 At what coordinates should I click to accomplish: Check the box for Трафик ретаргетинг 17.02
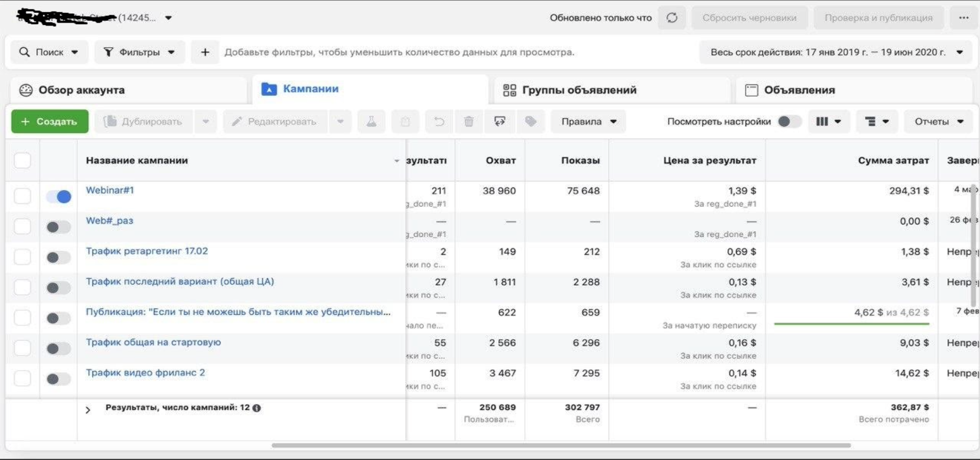(x=23, y=257)
